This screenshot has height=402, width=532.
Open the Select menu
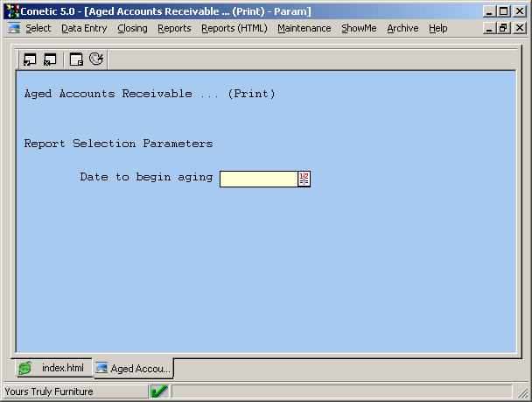(x=38, y=28)
